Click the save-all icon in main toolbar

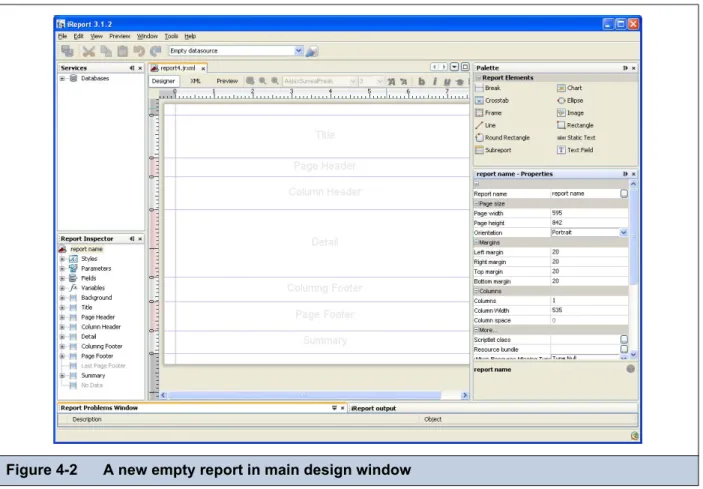[x=67, y=51]
